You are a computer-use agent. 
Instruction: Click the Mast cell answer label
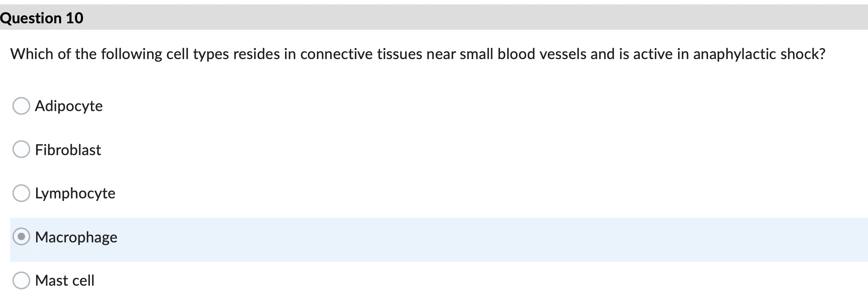pyautogui.click(x=65, y=280)
